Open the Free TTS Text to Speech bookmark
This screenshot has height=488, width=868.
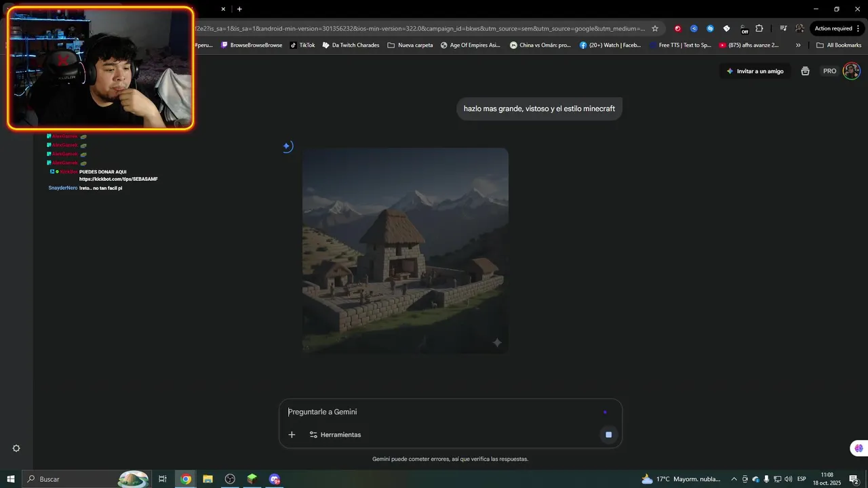pos(680,45)
